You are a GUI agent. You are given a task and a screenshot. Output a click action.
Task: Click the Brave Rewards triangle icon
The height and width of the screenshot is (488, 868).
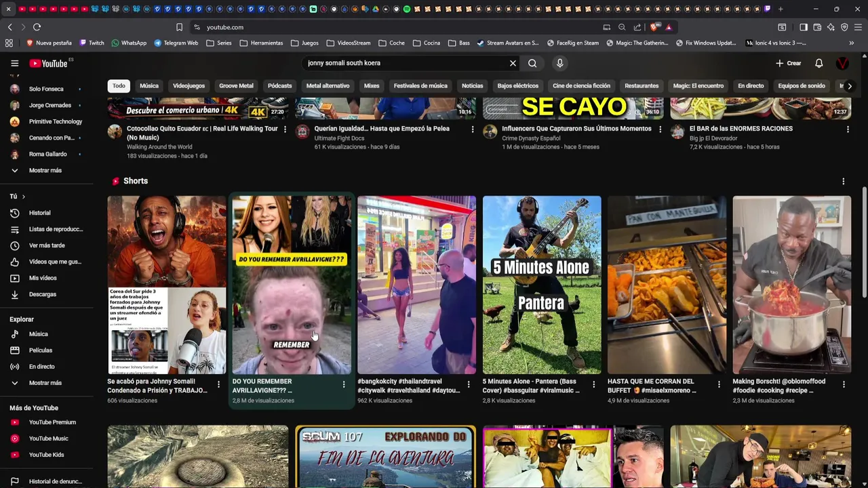668,27
